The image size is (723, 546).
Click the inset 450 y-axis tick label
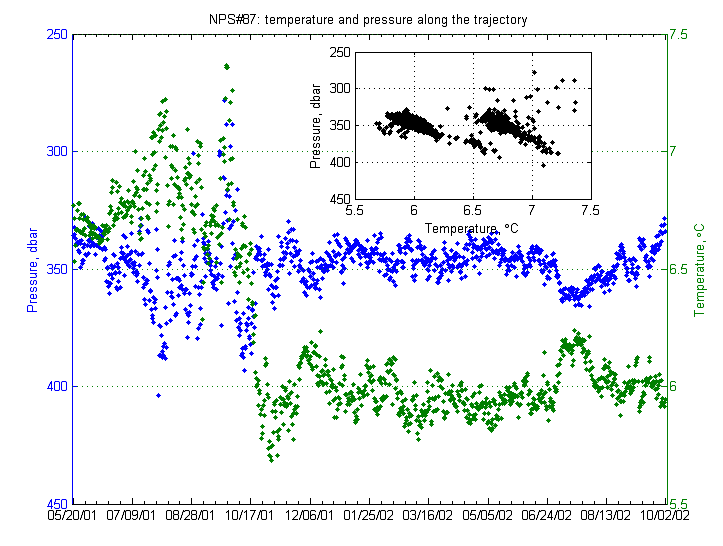[x=337, y=198]
